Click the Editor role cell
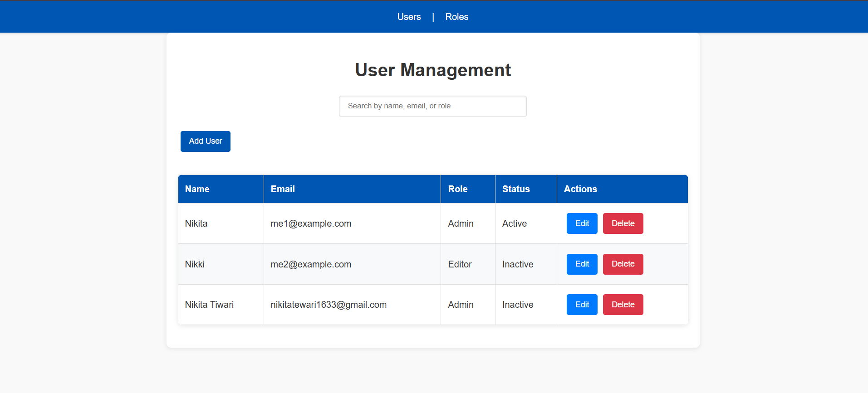The height and width of the screenshot is (393, 868). (x=468, y=264)
